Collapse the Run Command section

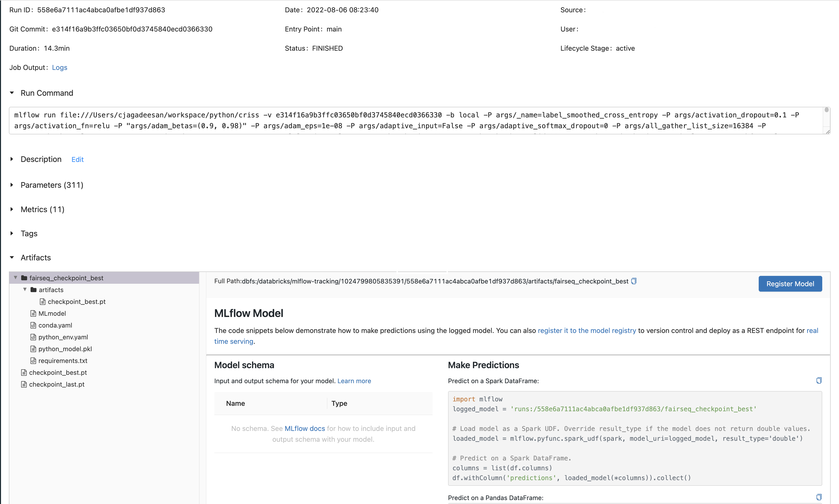click(x=12, y=93)
